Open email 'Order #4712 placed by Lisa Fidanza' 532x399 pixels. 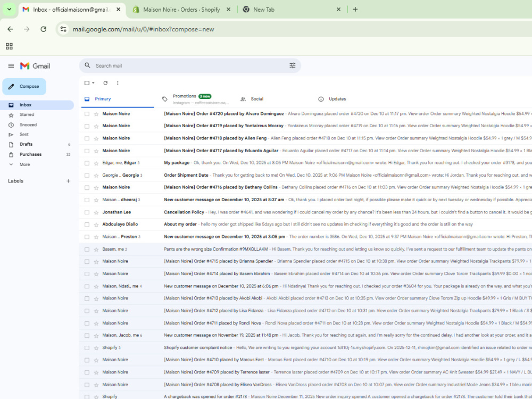tap(305, 311)
